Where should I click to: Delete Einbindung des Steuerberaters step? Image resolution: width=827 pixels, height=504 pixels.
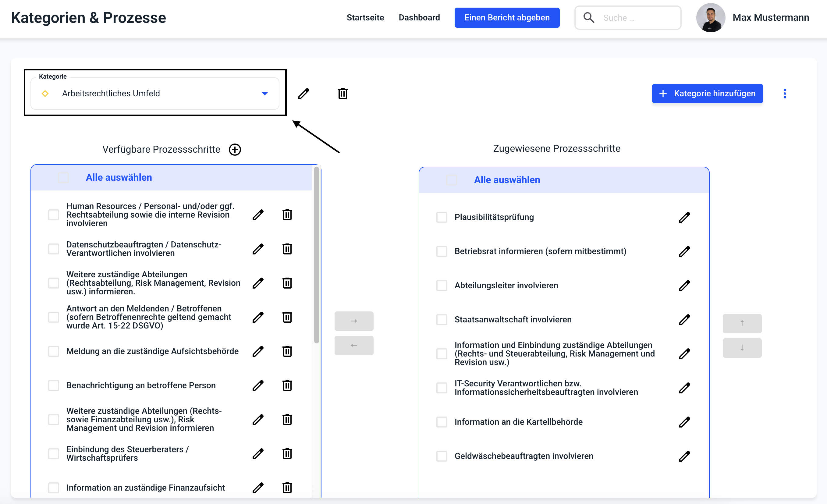coord(287,454)
